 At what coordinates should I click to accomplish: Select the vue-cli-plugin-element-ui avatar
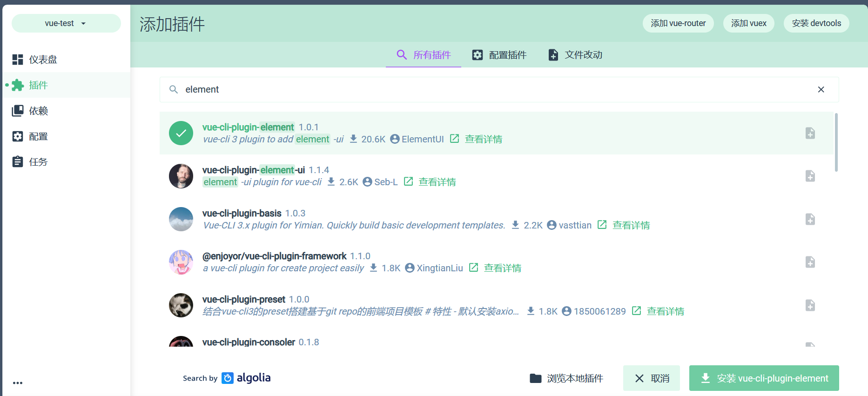[x=181, y=176]
